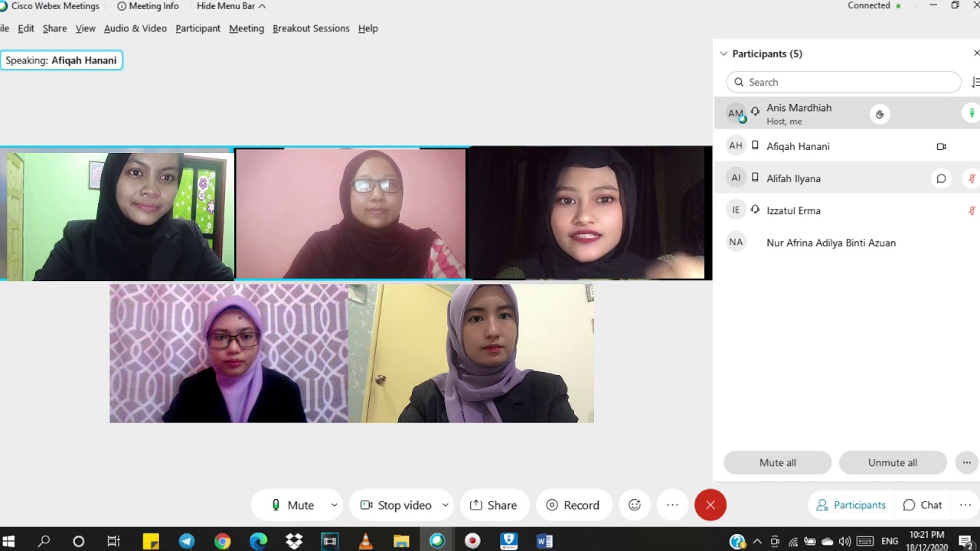Image resolution: width=980 pixels, height=551 pixels.
Task: Collapse menu with Hide Menu Bar
Action: point(231,6)
